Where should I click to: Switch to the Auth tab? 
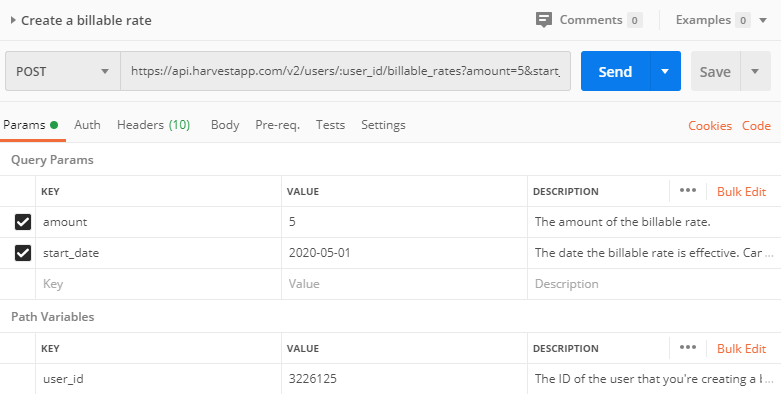point(88,125)
